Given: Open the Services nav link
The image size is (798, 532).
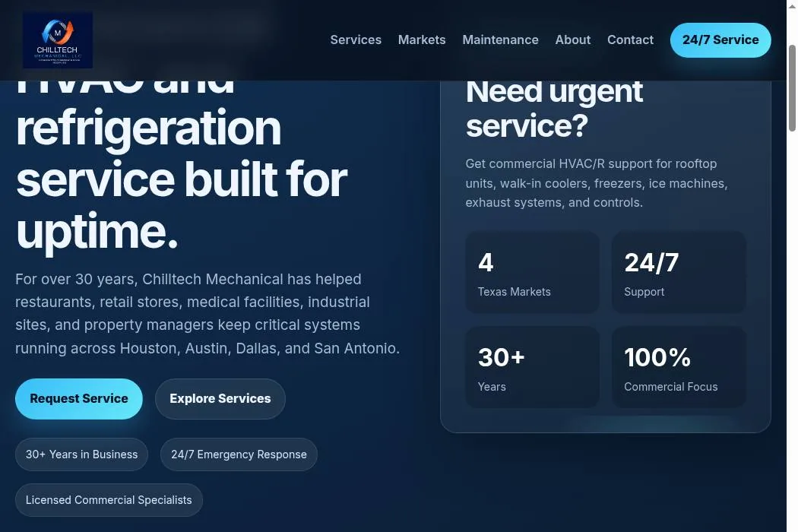Looking at the screenshot, I should (355, 40).
